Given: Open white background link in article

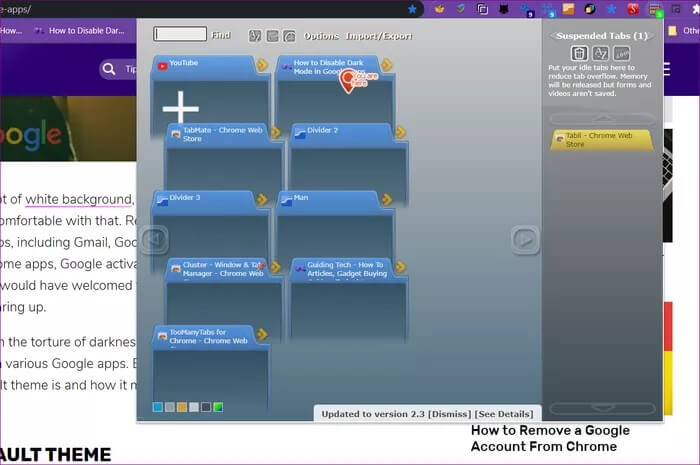Looking at the screenshot, I should coord(79,199).
